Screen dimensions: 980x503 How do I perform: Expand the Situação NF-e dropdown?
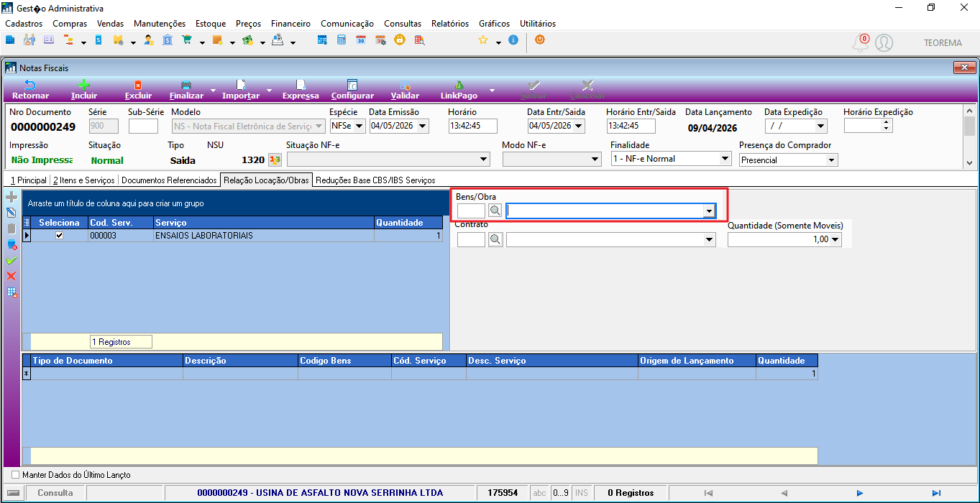[x=484, y=160]
